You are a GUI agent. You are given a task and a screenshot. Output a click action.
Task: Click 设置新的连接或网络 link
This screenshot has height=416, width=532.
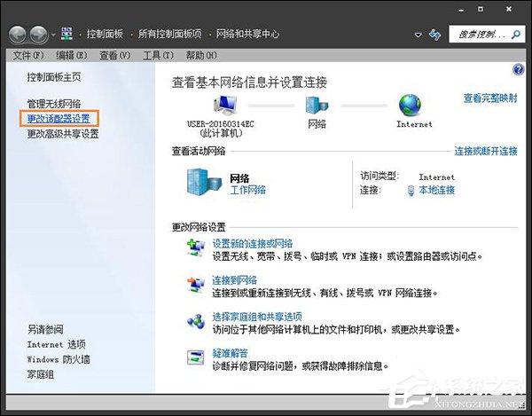[x=253, y=243]
